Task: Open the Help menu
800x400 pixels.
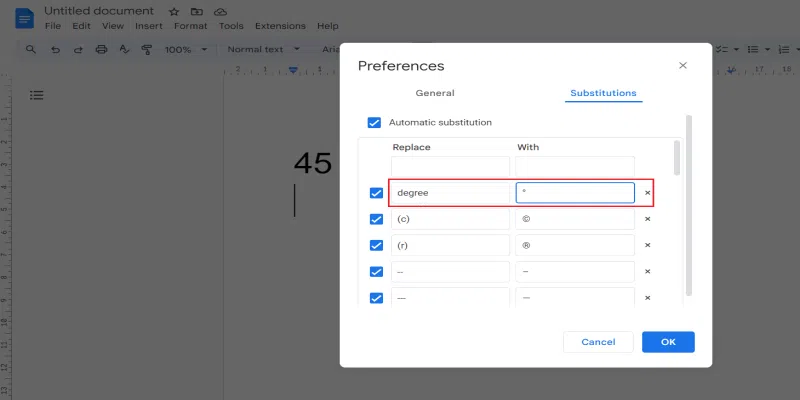Action: click(328, 26)
